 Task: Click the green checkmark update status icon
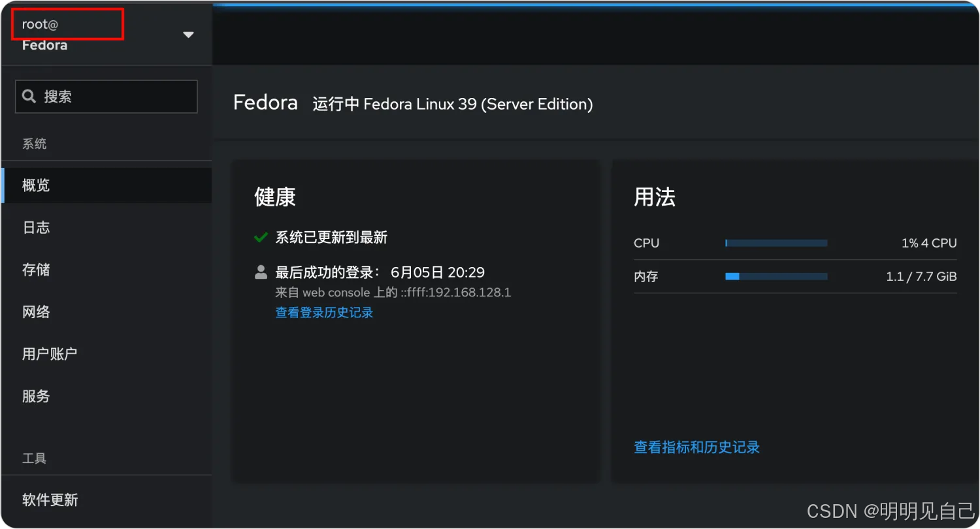(x=261, y=237)
